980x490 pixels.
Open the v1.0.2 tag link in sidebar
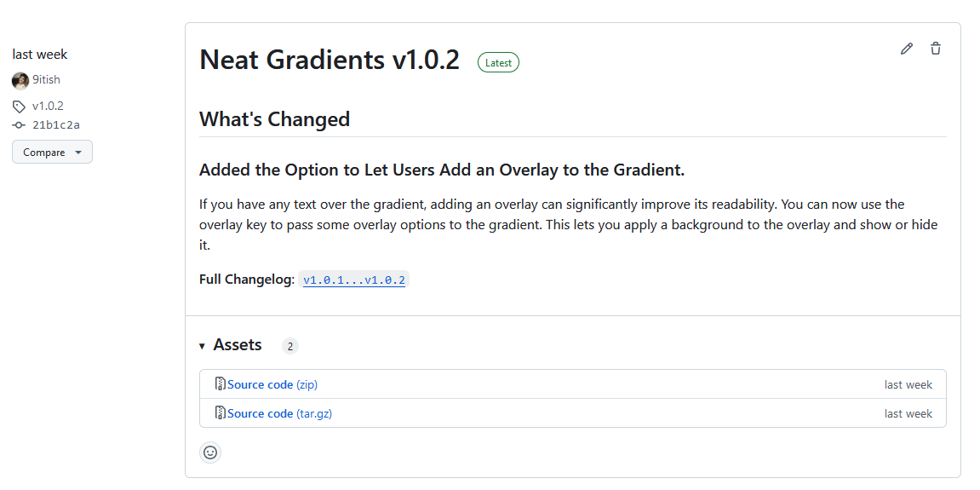coord(48,107)
